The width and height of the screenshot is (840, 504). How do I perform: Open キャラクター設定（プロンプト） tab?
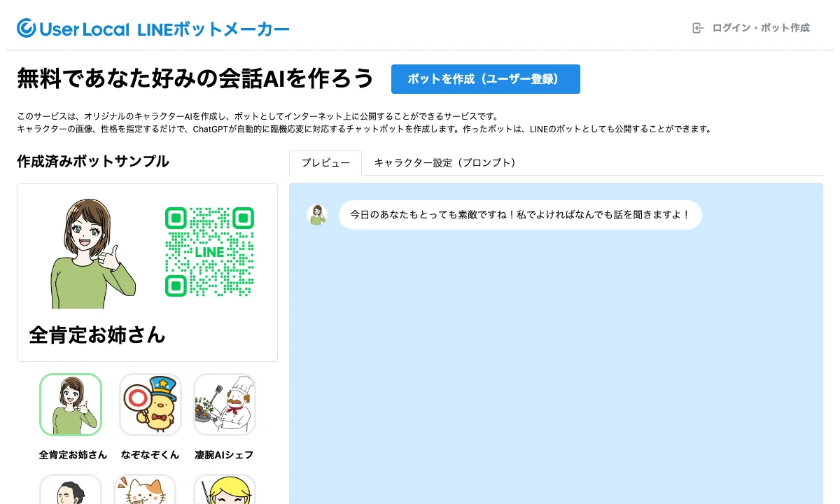444,162
